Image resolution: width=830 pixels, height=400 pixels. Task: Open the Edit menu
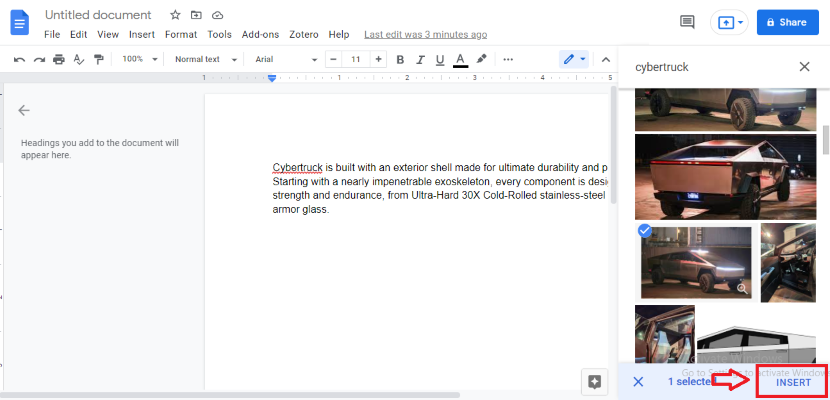(78, 34)
